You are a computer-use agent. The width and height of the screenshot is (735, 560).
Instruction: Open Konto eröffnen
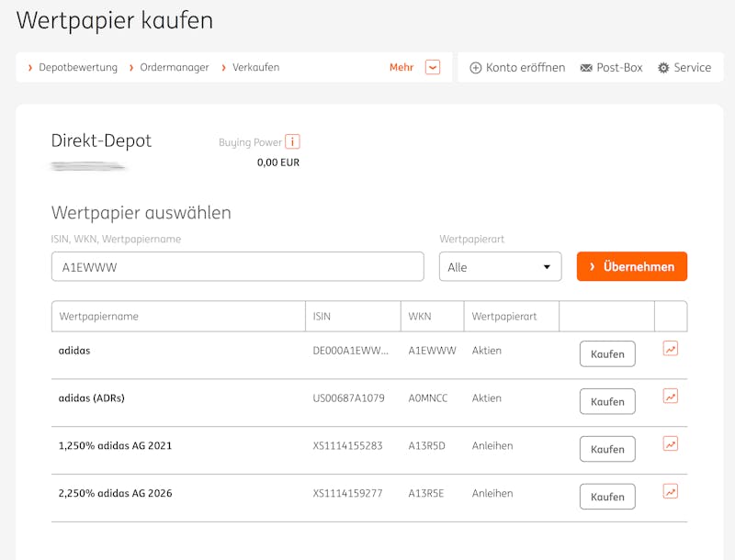[x=526, y=67]
